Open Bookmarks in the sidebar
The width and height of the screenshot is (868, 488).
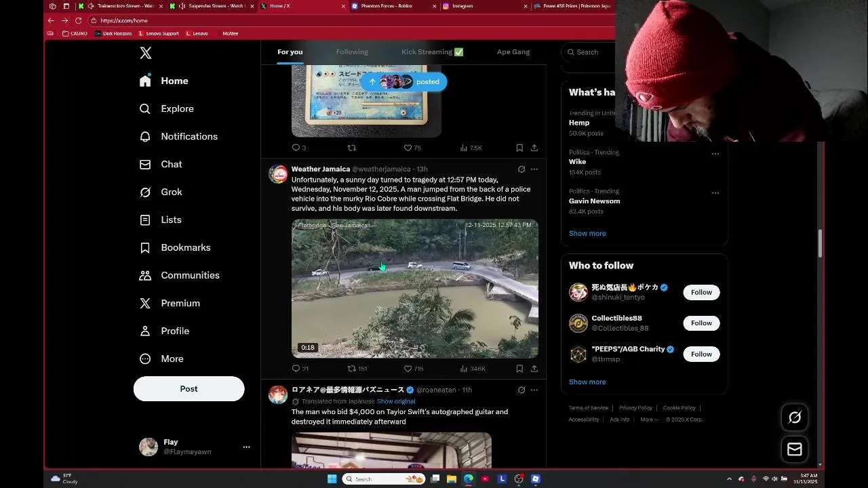pos(175,247)
